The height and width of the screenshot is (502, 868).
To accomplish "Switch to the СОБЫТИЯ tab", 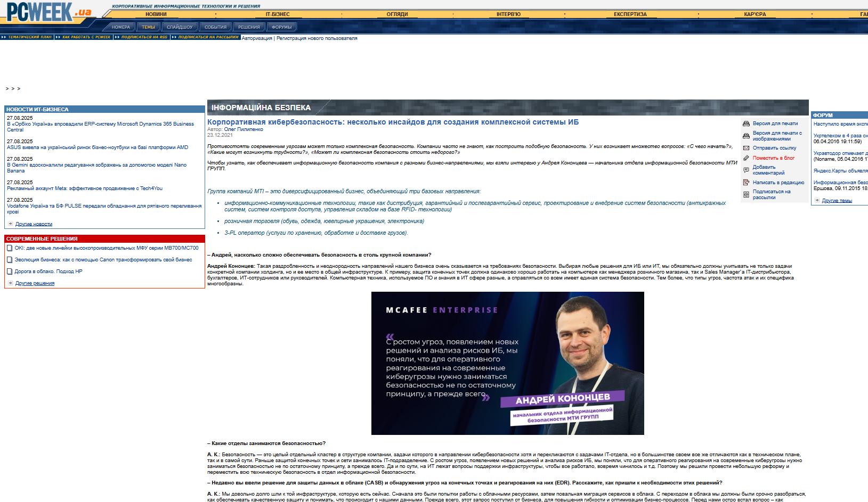I will pos(216,27).
